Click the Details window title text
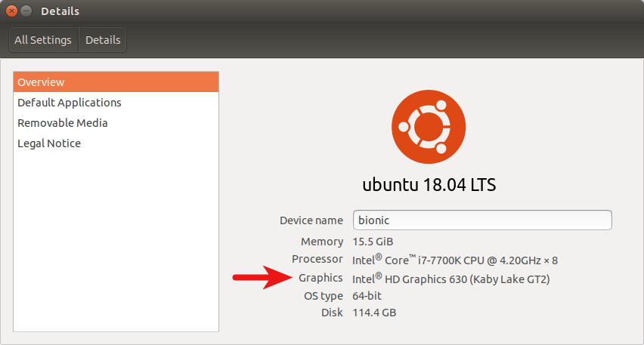Viewport: 644px width, 345px height. tap(60, 11)
